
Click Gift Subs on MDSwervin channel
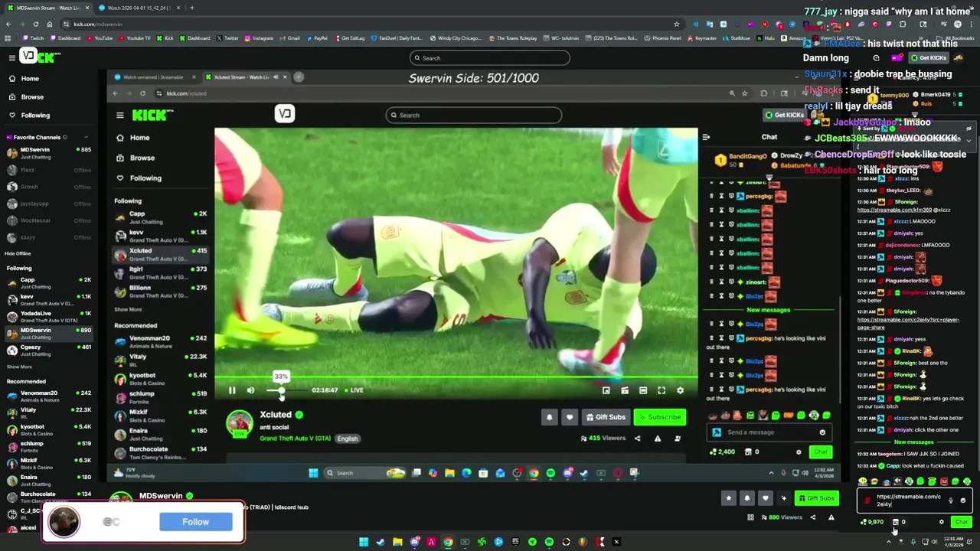tap(816, 498)
